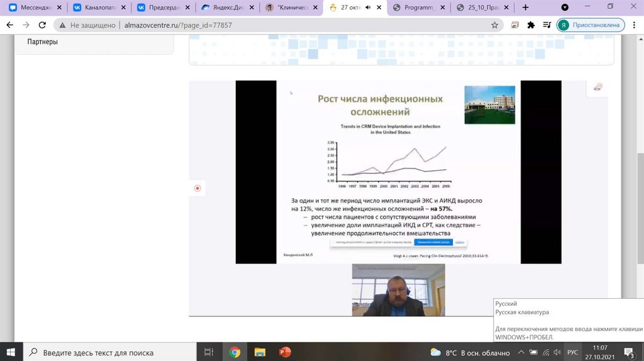
Task: Switch to the Яндекс.Диск tab
Action: point(225,8)
